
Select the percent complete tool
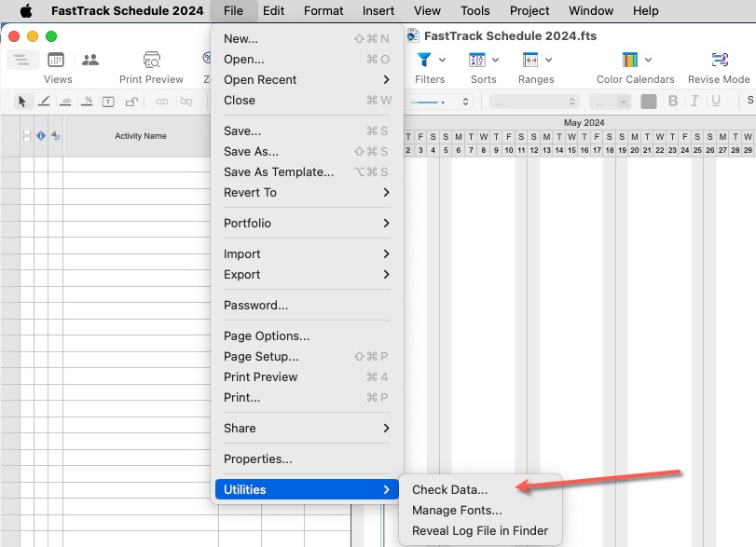coord(87,102)
